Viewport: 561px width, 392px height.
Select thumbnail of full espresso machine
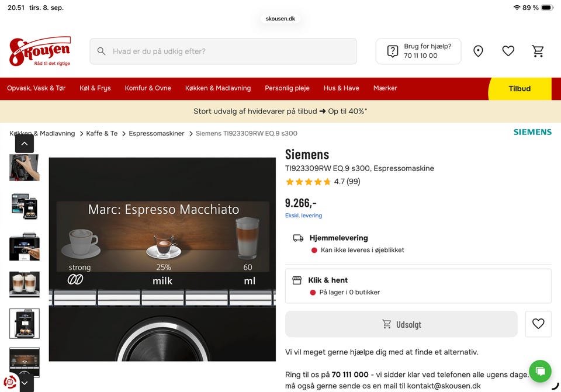pyautogui.click(x=25, y=324)
